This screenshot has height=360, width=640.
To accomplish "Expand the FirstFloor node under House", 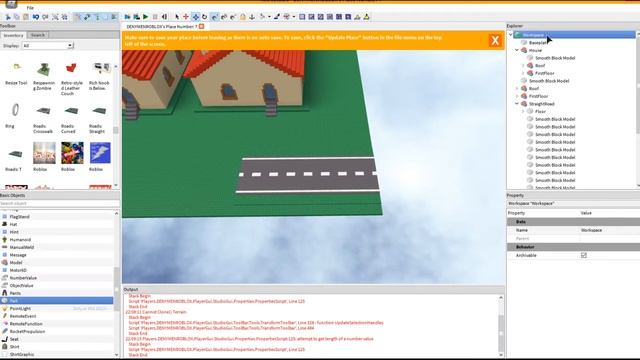I will coord(523,73).
